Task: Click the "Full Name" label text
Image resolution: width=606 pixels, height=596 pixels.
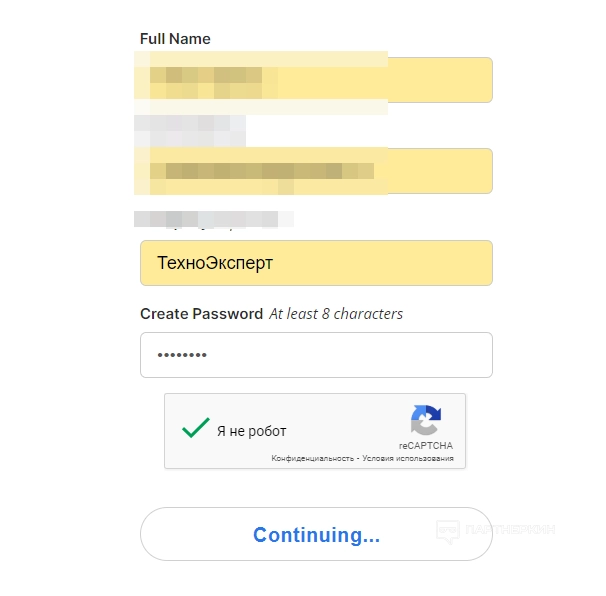Action: click(175, 39)
